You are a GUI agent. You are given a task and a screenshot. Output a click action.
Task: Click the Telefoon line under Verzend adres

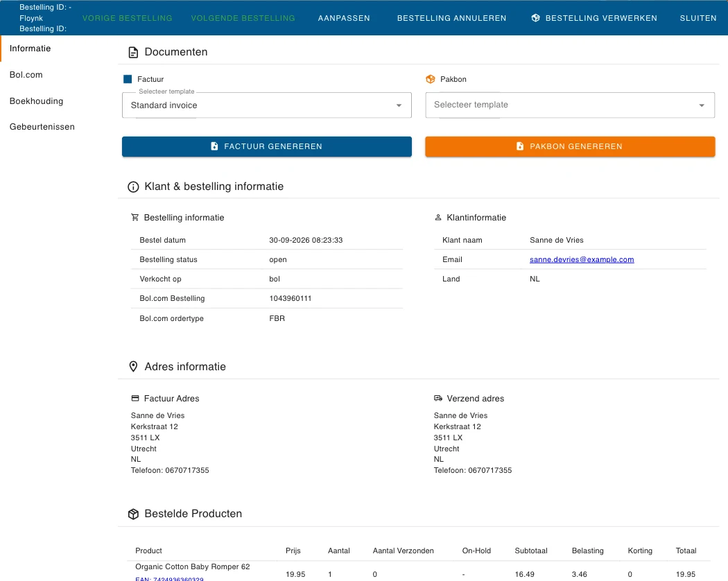point(473,471)
